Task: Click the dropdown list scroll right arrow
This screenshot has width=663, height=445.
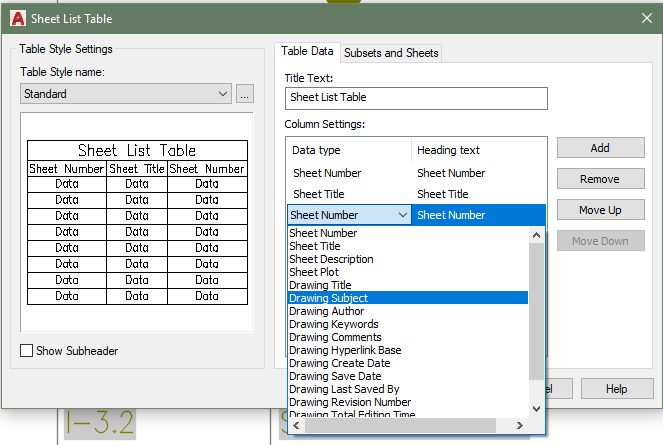Action: pos(520,426)
